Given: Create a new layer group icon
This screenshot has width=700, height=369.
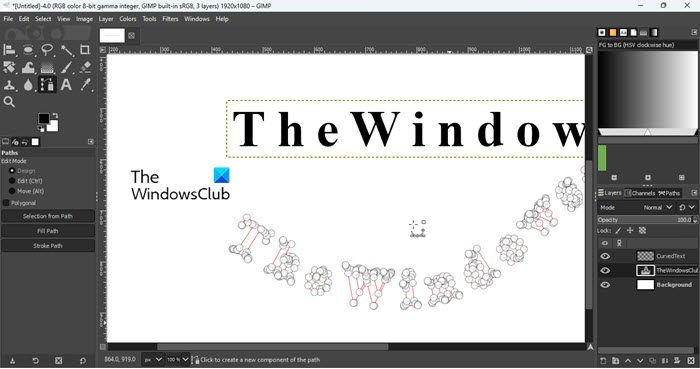Looking at the screenshot, I should click(616, 361).
